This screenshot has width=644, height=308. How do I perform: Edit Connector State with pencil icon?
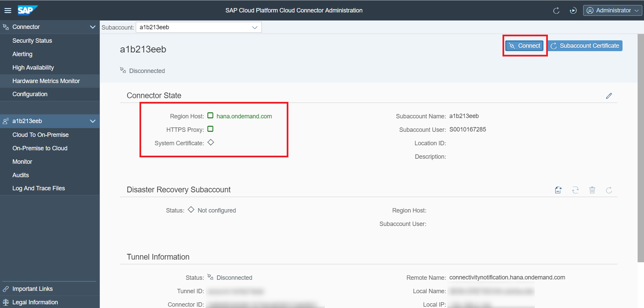(x=609, y=96)
